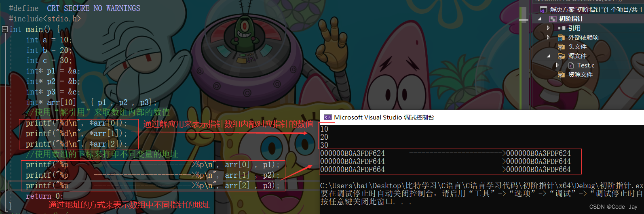Click the #define _CRT_SECURE_NO_WARNINGS line
The height and width of the screenshot is (214, 644).
pos(74,8)
